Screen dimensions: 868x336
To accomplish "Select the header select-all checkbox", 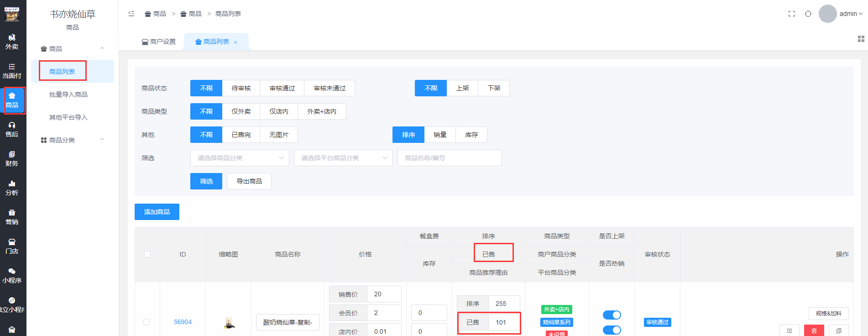I will tap(147, 254).
